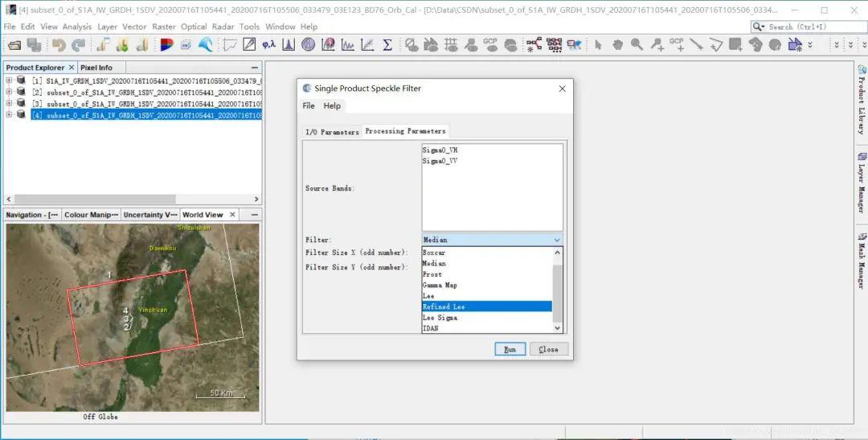This screenshot has width=868, height=440.
Task: Click the Undo arrow in the toolbar
Action: (x=59, y=45)
